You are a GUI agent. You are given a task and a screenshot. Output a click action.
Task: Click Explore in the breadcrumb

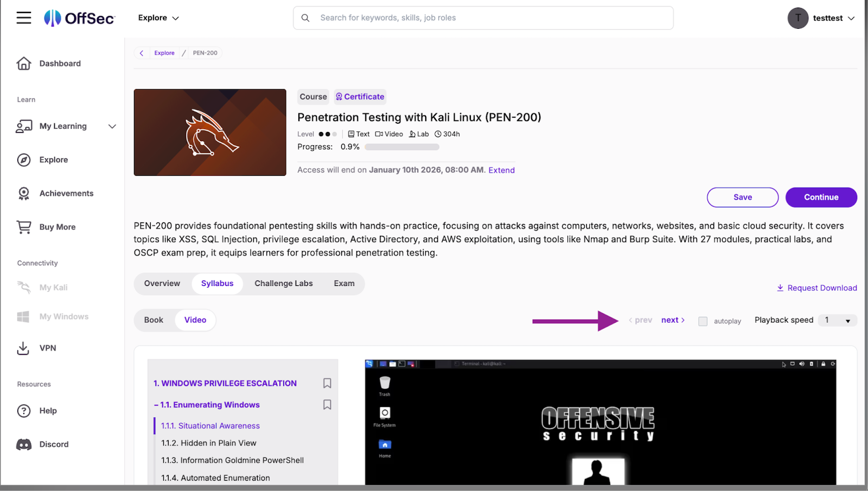(x=164, y=53)
